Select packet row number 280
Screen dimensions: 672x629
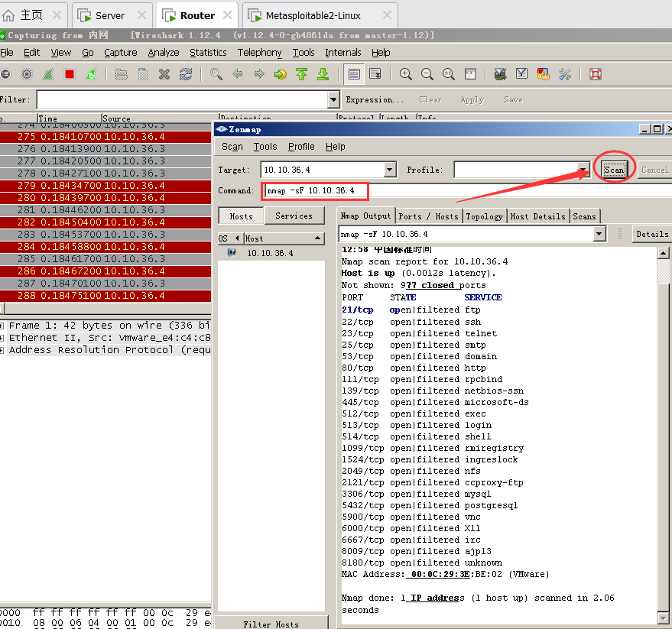tap(106, 197)
